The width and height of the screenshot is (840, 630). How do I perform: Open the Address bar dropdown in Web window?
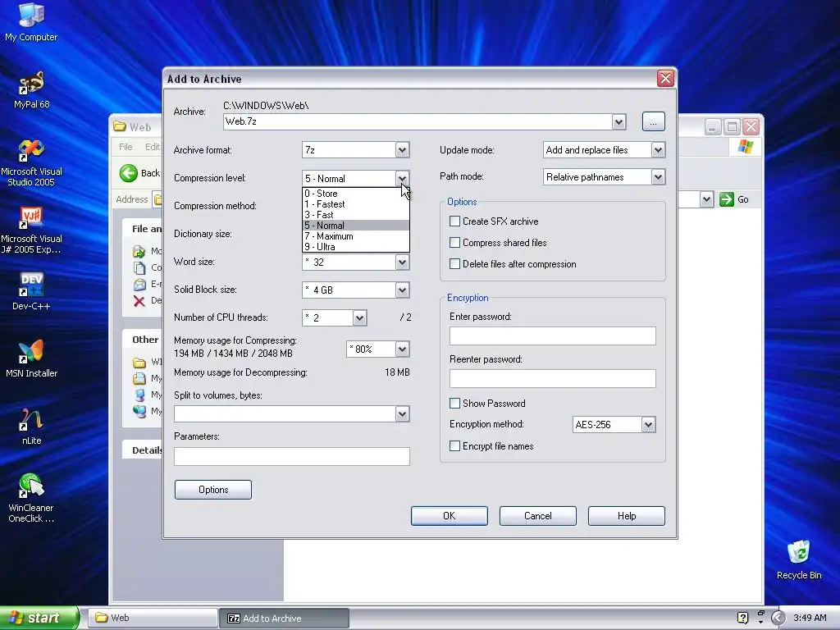706,199
